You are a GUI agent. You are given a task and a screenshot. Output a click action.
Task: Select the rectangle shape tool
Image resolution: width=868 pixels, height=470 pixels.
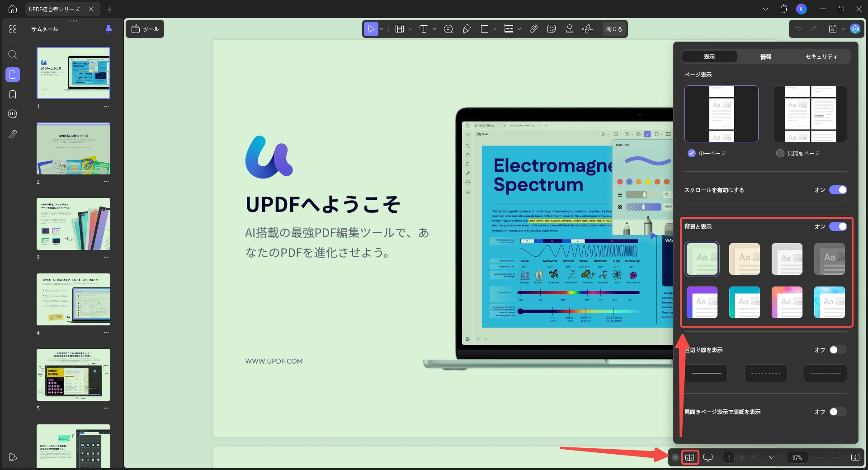(485, 29)
